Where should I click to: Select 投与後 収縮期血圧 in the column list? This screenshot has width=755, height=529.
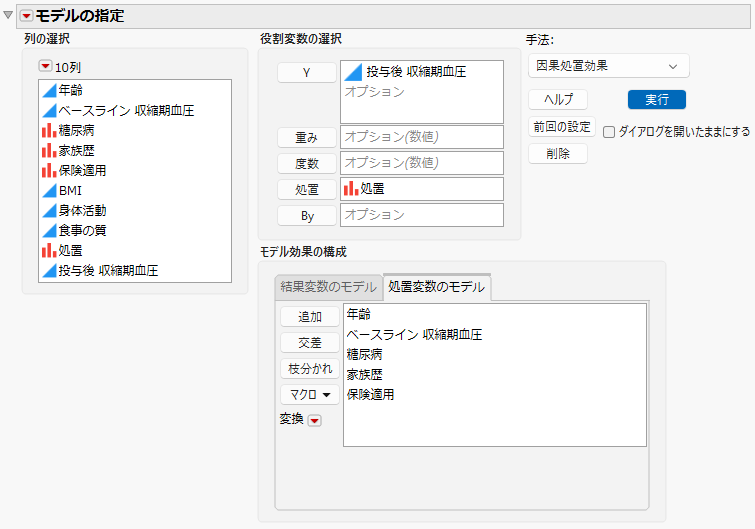point(108,271)
